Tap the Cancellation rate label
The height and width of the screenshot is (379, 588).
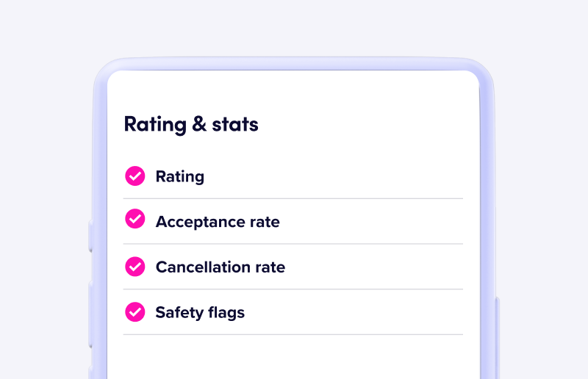pyautogui.click(x=220, y=267)
